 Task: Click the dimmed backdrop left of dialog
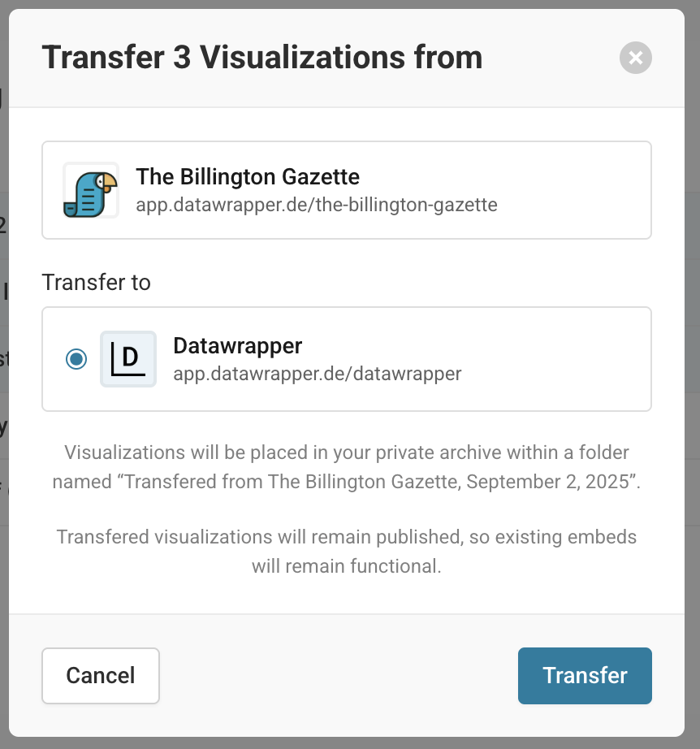click(x=4, y=374)
